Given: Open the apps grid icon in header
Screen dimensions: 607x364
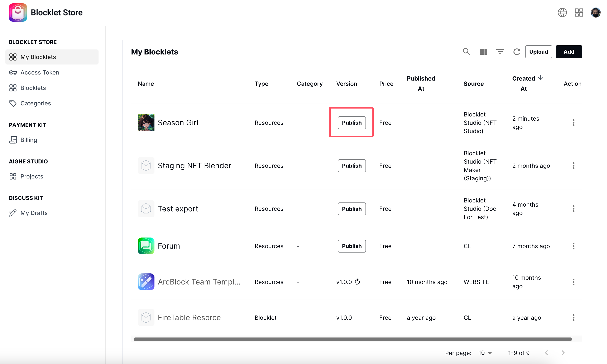Looking at the screenshot, I should 579,13.
